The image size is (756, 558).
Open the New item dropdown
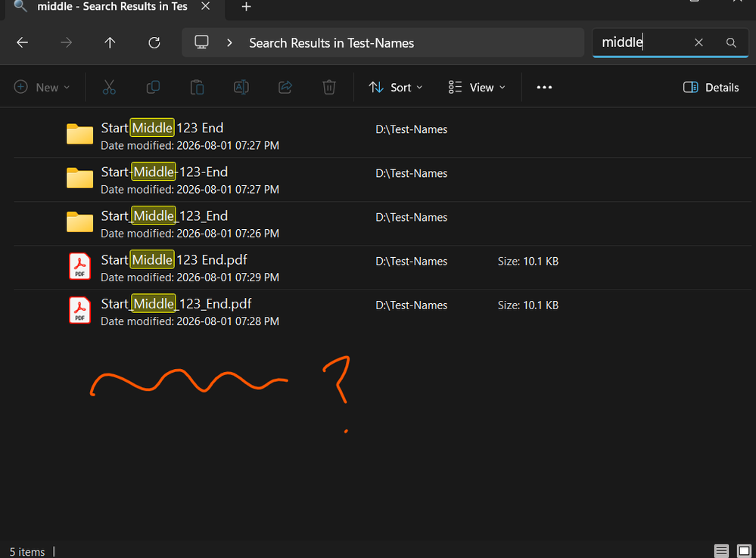(x=42, y=87)
